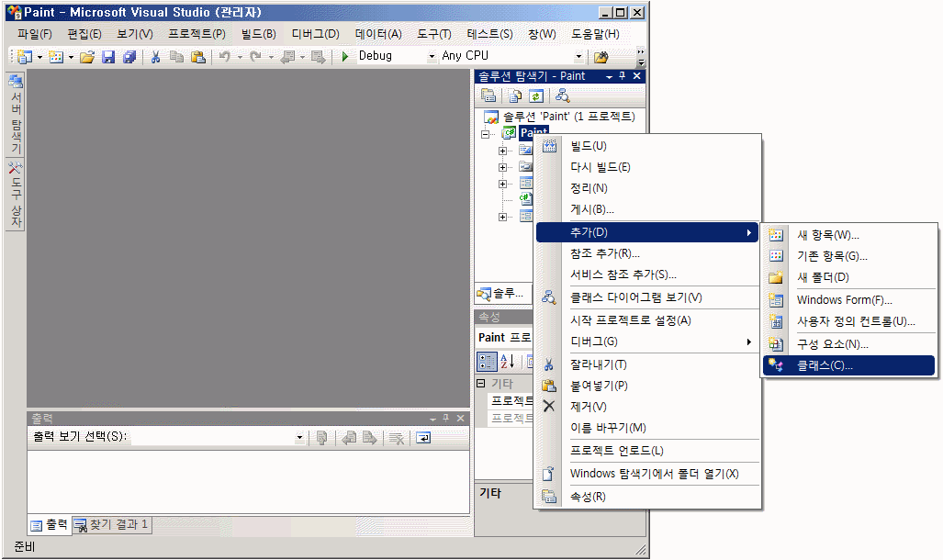Image resolution: width=943 pixels, height=560 pixels.
Task: Click the Alphabetical sort icon in Properties
Action: [507, 362]
